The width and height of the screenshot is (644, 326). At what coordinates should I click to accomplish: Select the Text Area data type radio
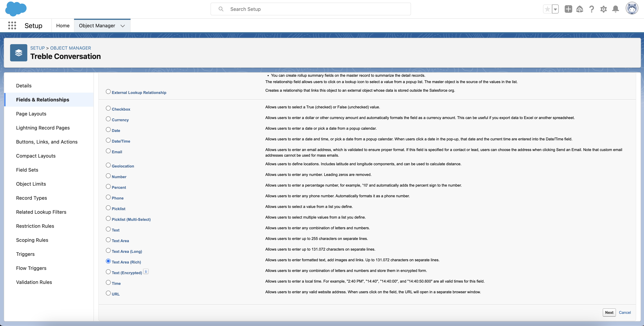click(x=108, y=240)
